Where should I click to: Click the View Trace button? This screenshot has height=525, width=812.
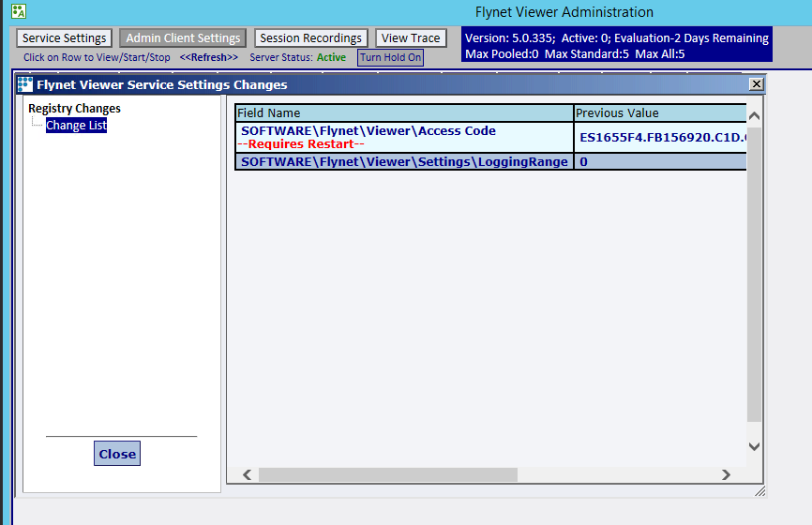(411, 38)
